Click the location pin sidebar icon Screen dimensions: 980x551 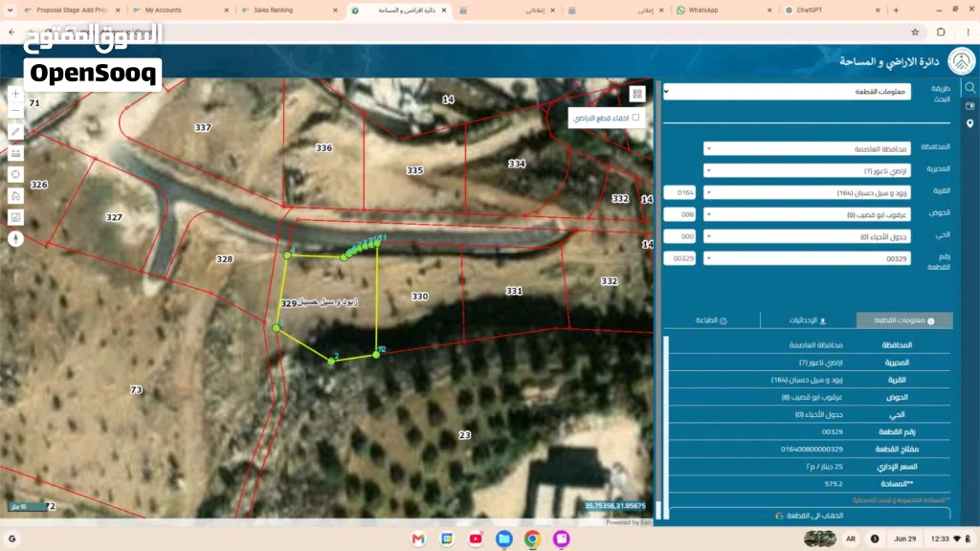tap(970, 123)
